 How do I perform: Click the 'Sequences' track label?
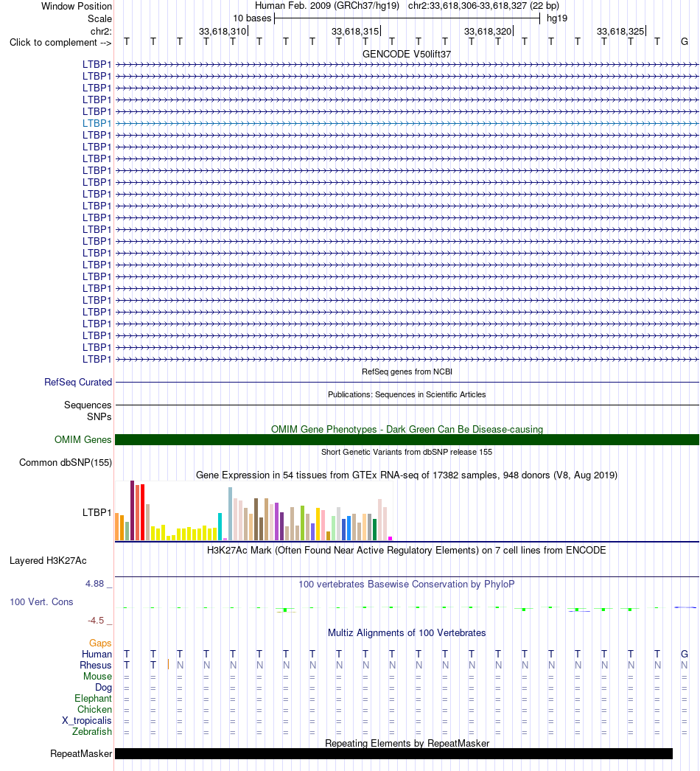click(88, 405)
